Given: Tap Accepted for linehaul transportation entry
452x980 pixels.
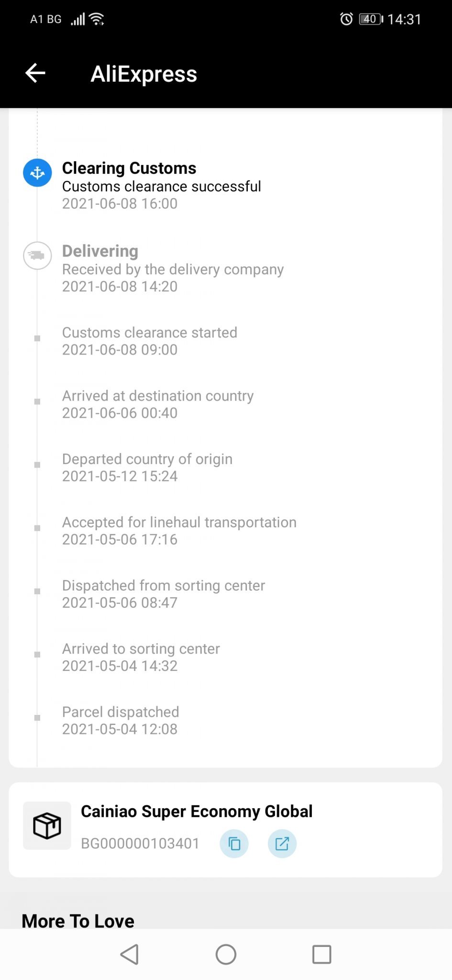Looking at the screenshot, I should click(179, 530).
